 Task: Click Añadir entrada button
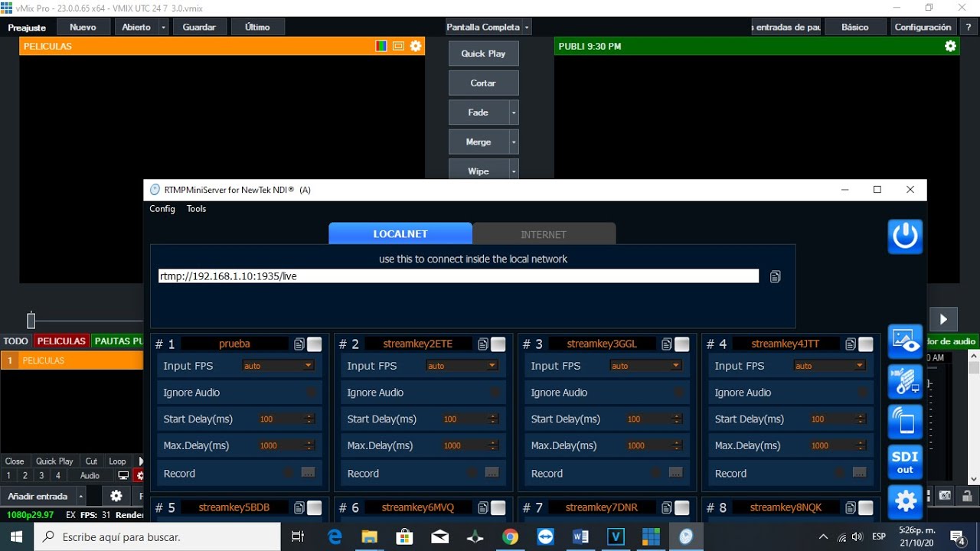[x=38, y=496]
